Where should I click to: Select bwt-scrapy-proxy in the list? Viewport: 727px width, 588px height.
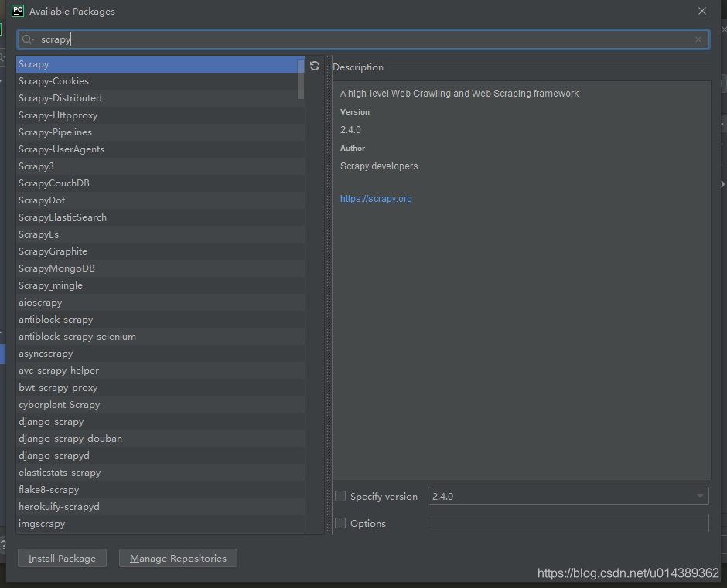(x=160, y=387)
